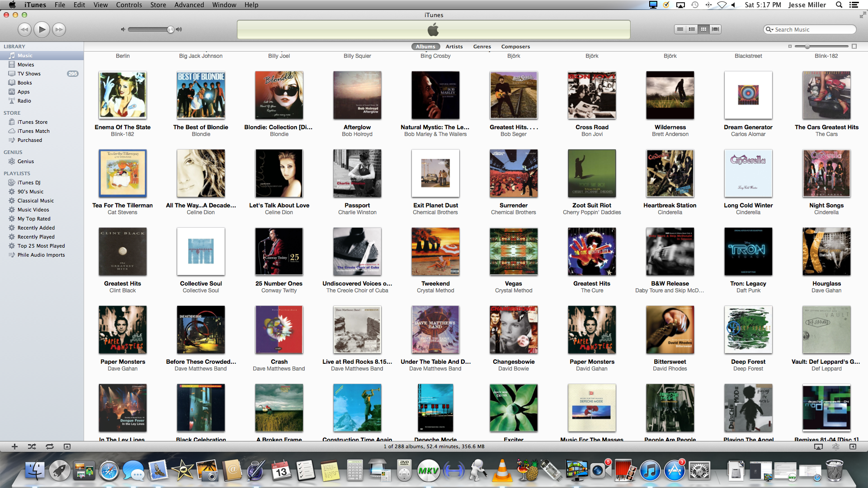
Task: Click the largest artwork size icon
Action: [854, 46]
